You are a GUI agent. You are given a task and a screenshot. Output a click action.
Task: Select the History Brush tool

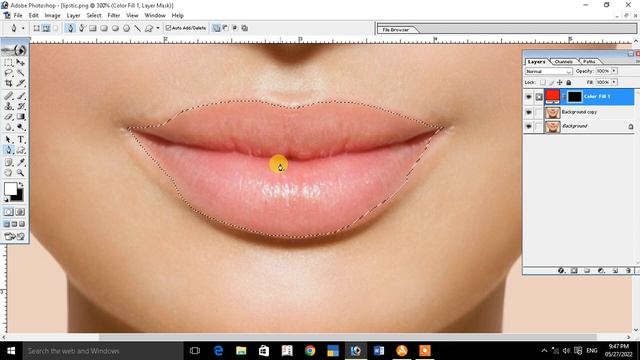click(x=20, y=106)
